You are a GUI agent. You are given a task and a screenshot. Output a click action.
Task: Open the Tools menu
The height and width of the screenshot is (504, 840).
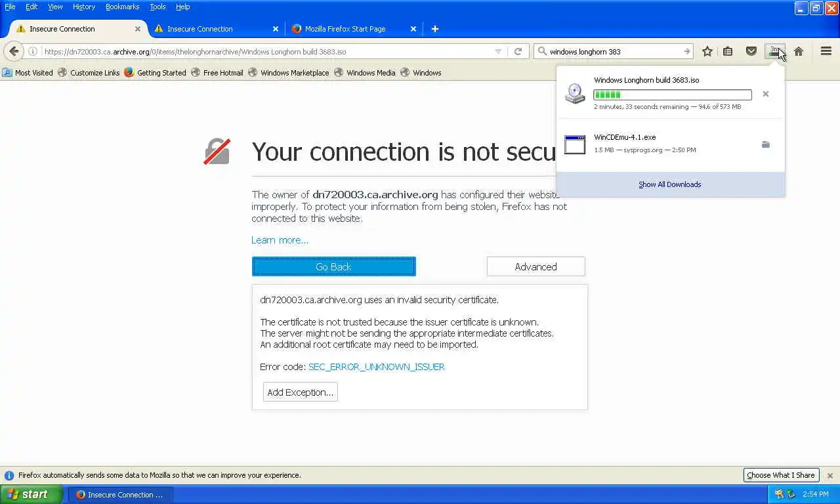[x=157, y=7]
